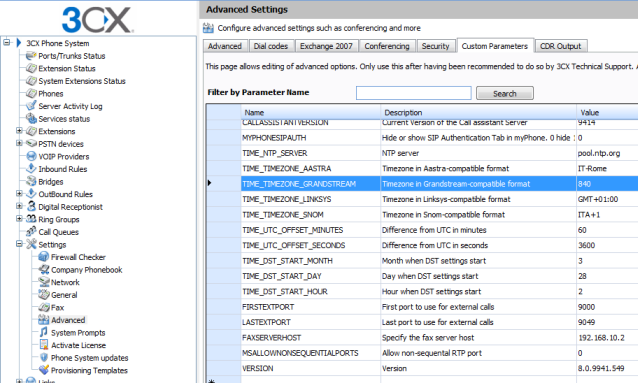Click the VERSION value 8.0.9941.549
638x383 pixels.
[607, 368]
